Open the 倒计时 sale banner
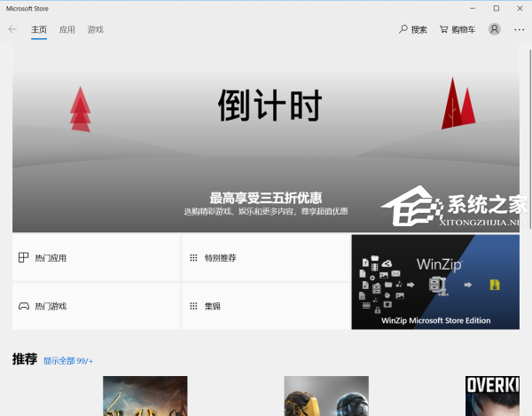This screenshot has width=532, height=416. tap(266, 137)
